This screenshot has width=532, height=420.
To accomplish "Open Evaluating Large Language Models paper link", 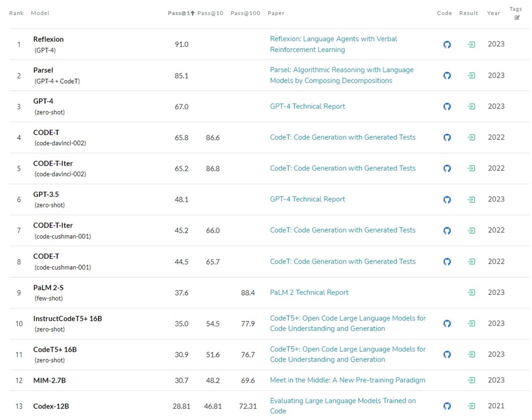I will click(x=343, y=406).
